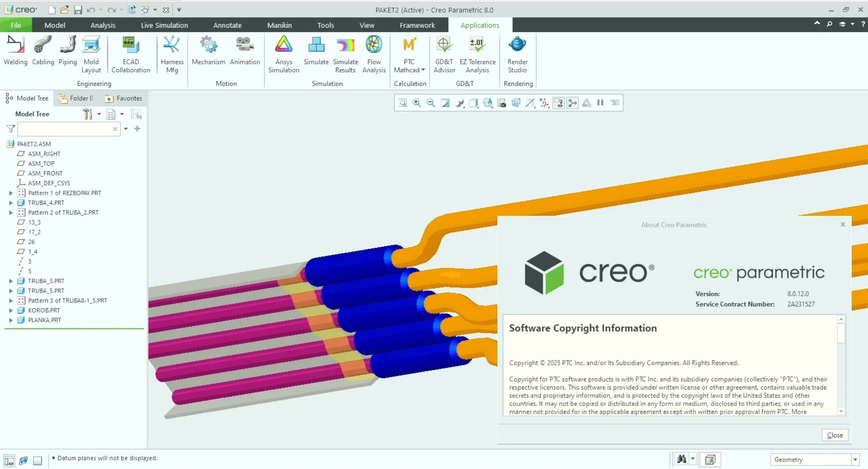Launch the Cabling application

pyautogui.click(x=43, y=50)
